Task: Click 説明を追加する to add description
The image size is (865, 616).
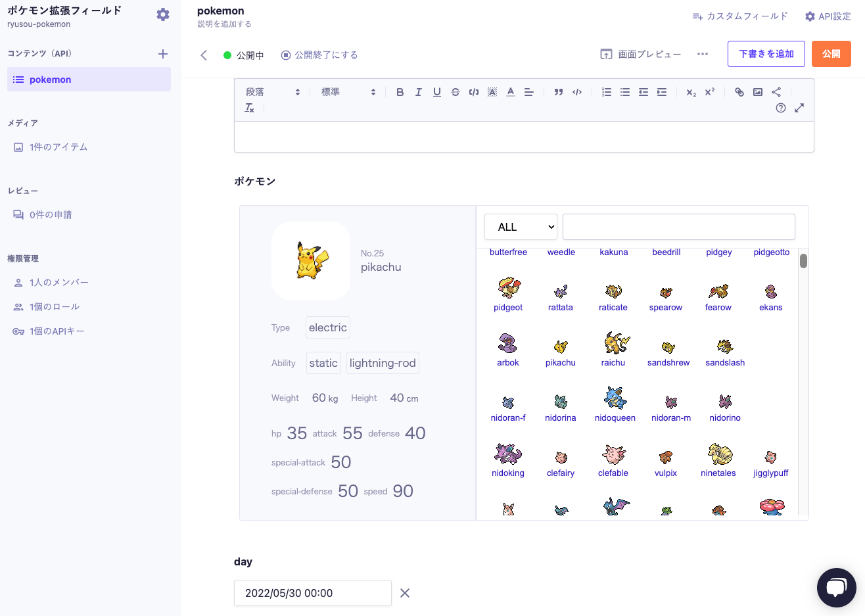Action: pyautogui.click(x=224, y=24)
